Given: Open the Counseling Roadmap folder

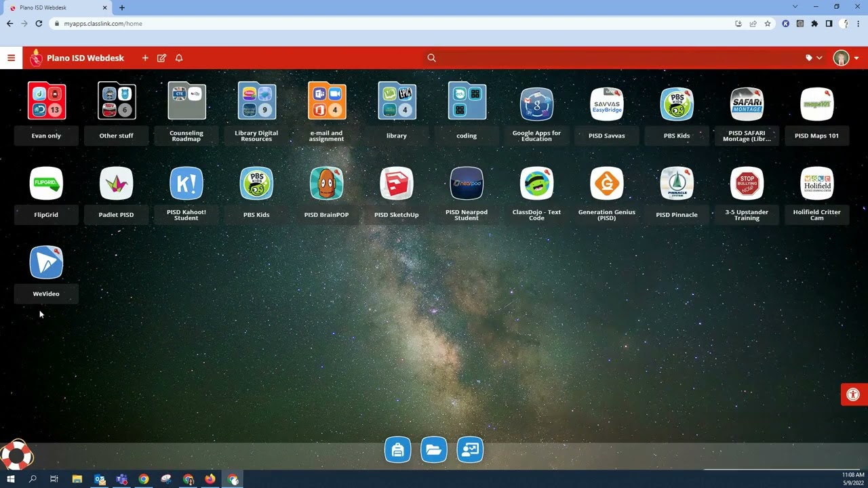Looking at the screenshot, I should [x=186, y=101].
